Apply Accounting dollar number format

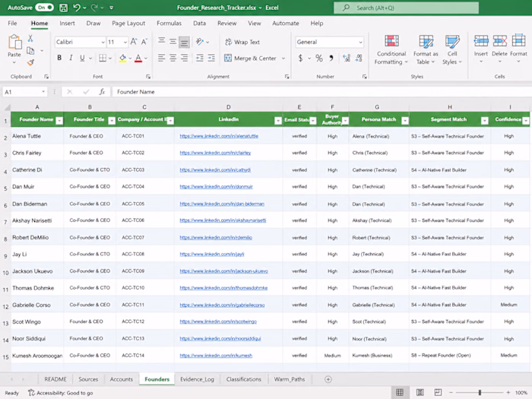[x=300, y=58]
